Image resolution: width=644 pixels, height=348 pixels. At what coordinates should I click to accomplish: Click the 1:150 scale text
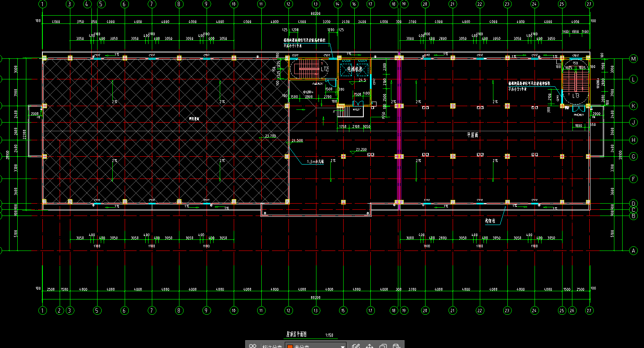(x=329, y=335)
